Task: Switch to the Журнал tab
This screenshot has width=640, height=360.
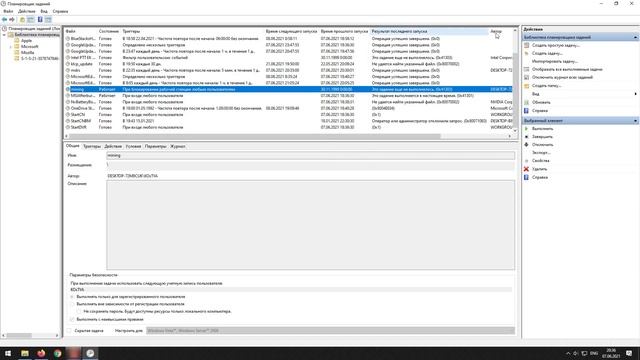Action: tap(178, 146)
